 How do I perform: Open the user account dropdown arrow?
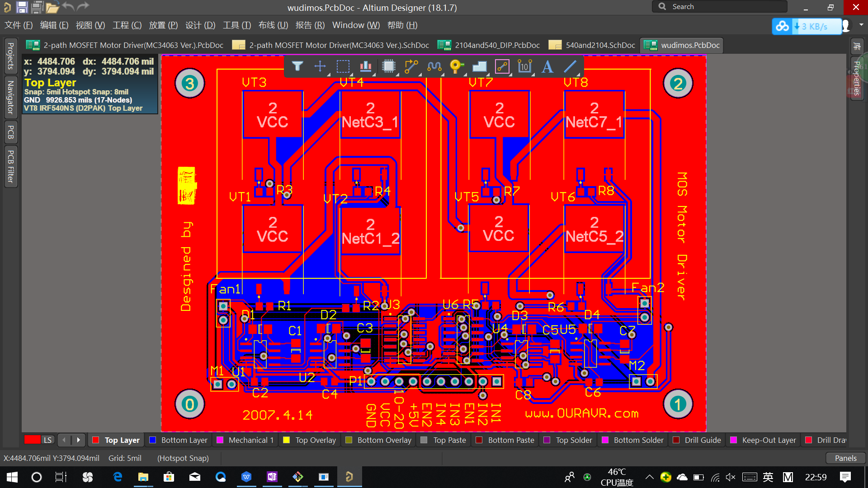pos(861,25)
